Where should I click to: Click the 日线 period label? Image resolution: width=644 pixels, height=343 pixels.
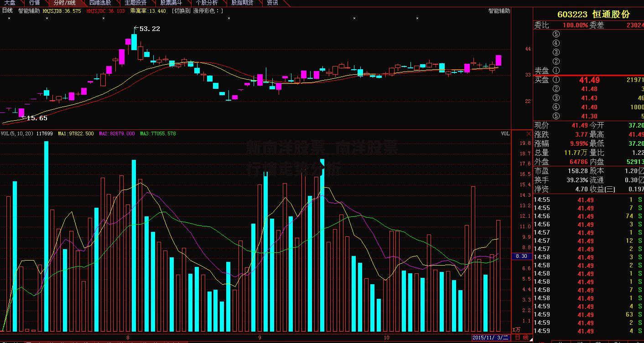pyautogui.click(x=7, y=10)
